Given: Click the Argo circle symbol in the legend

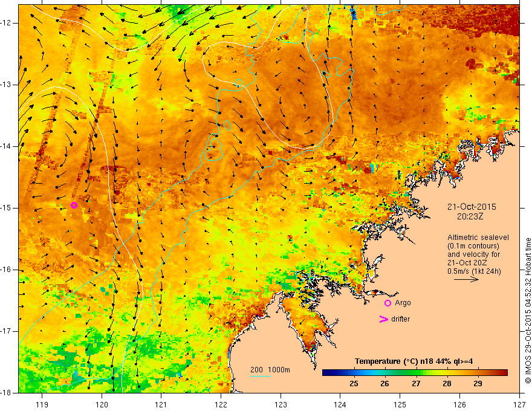Looking at the screenshot, I should tap(388, 303).
